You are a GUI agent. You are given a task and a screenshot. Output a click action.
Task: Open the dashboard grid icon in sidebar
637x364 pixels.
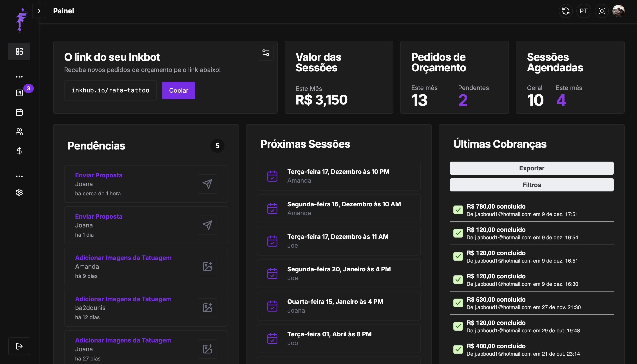click(19, 51)
